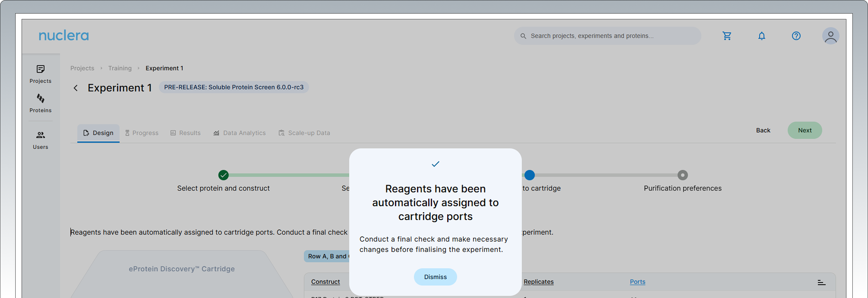
Task: Open Users in the sidebar
Action: pos(40,140)
